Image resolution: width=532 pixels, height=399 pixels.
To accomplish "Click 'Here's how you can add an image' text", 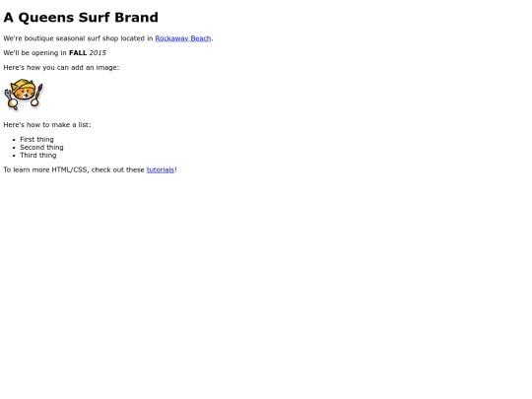I will [61, 68].
